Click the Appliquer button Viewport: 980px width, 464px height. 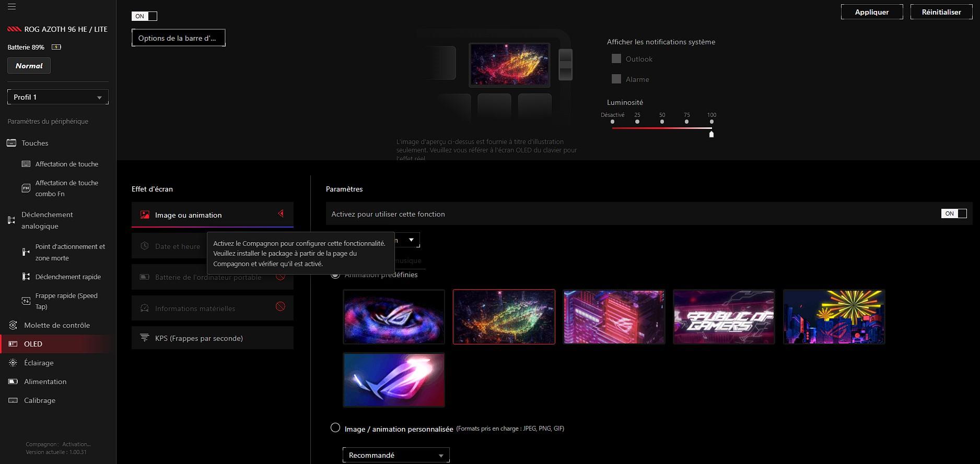(872, 12)
